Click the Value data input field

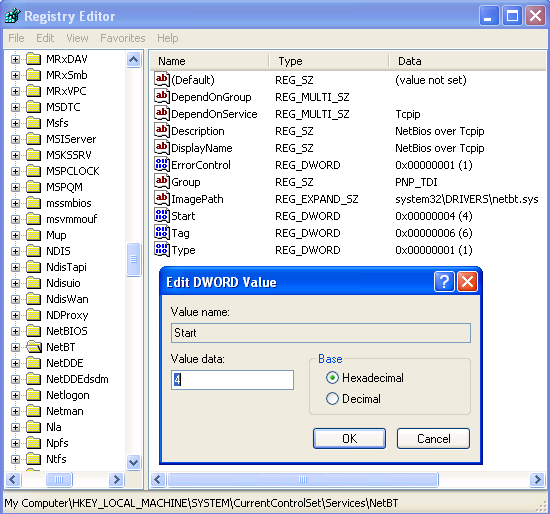[x=232, y=380]
